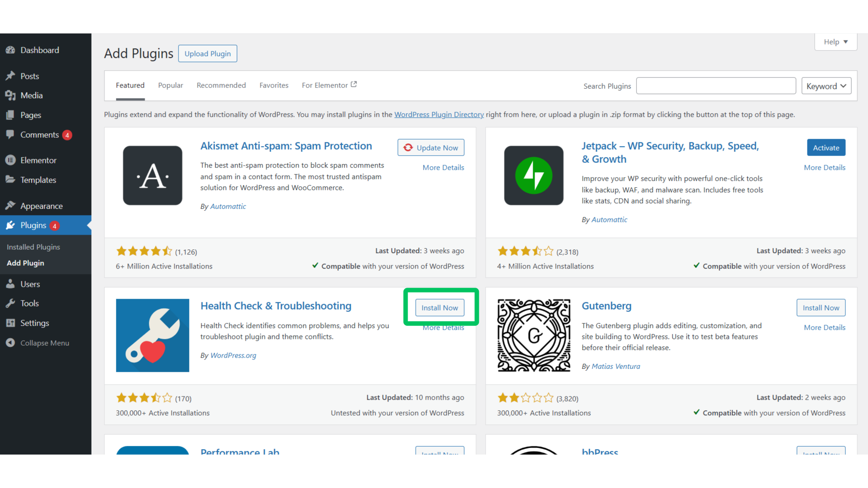Click the Tools wrench icon

pyautogui.click(x=11, y=303)
